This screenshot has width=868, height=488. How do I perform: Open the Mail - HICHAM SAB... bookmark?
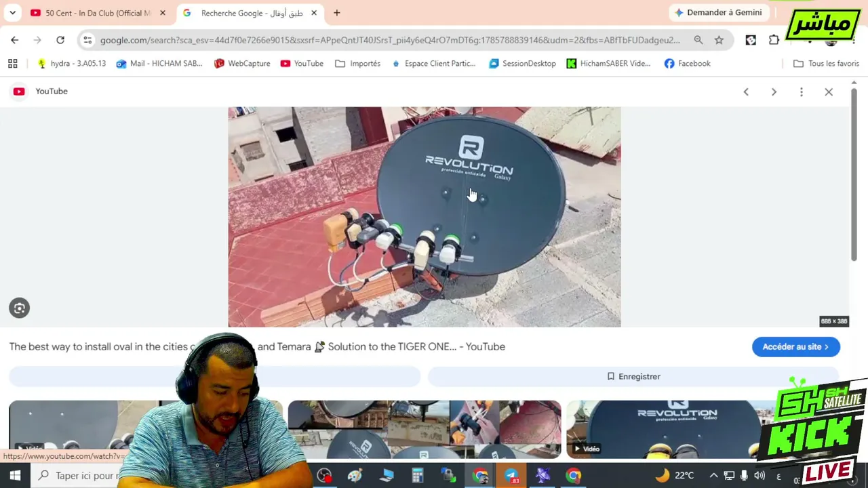click(x=159, y=64)
